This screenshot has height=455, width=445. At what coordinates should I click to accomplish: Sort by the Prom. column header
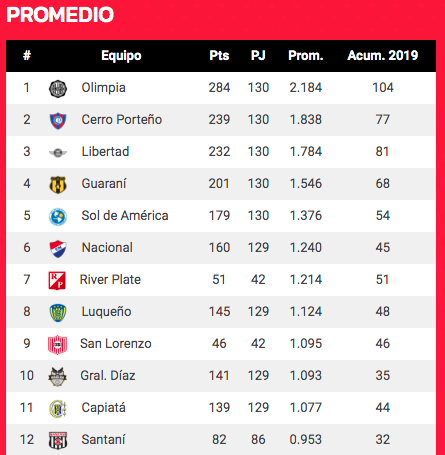pyautogui.click(x=306, y=55)
